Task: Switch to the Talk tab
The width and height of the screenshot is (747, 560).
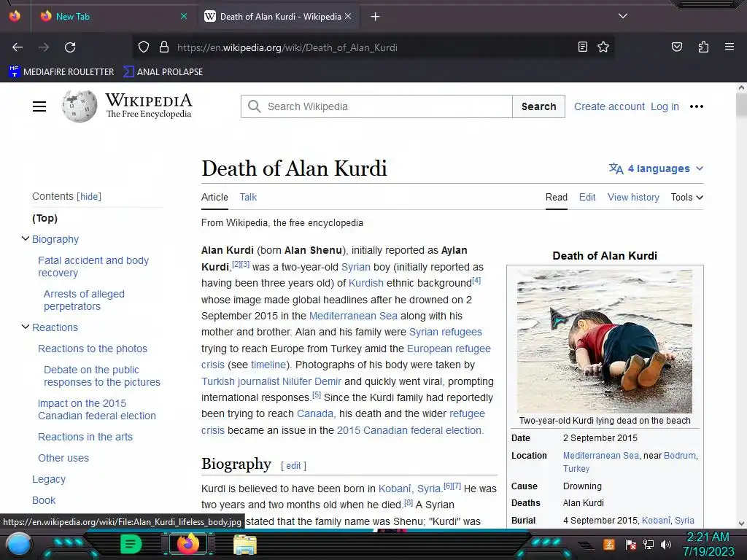Action: pyautogui.click(x=248, y=197)
